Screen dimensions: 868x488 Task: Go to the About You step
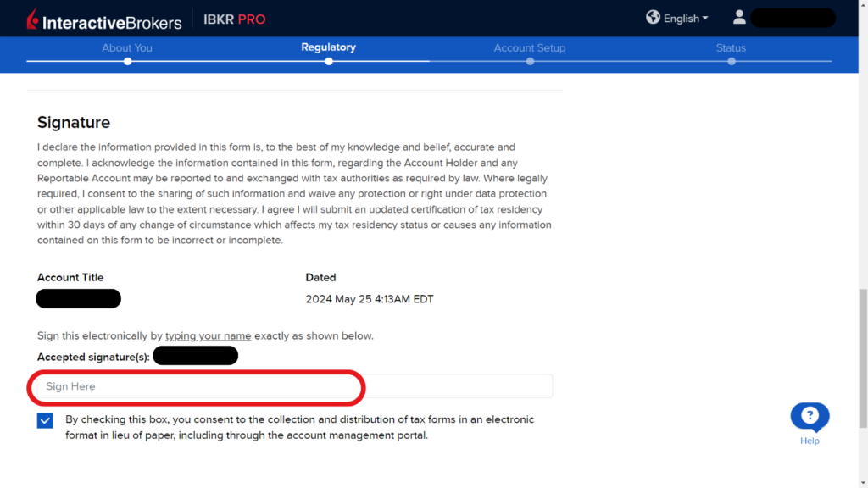pos(127,48)
